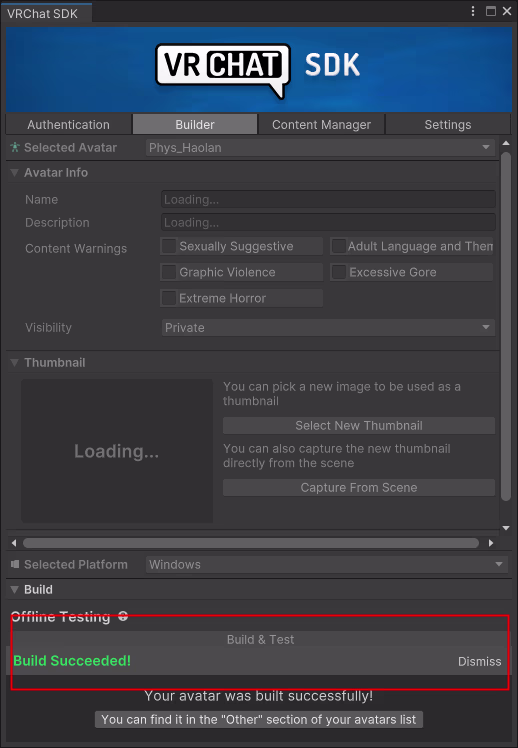Collapse the Thumbnail section

(14, 363)
